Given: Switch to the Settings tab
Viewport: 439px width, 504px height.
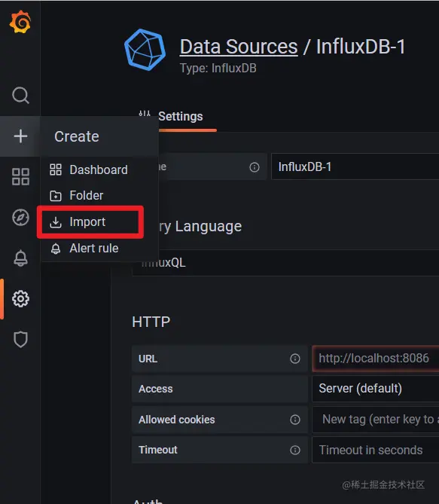Looking at the screenshot, I should 180,116.
